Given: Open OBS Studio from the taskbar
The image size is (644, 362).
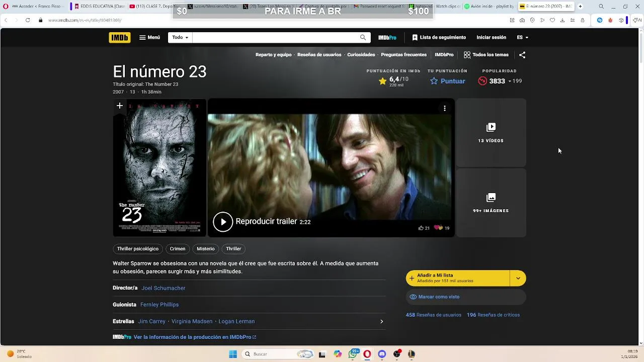Looking at the screenshot, I should tap(397, 354).
